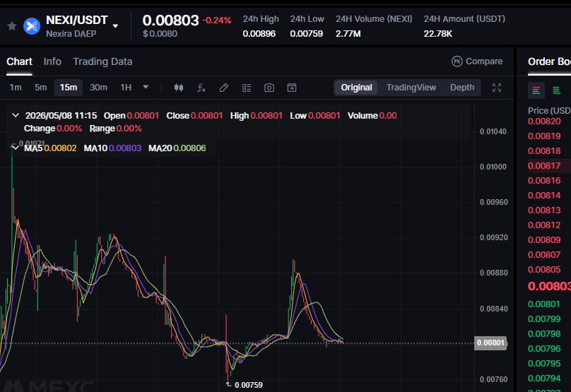The image size is (571, 392).
Task: Select the 30m timeframe
Action: [99, 88]
